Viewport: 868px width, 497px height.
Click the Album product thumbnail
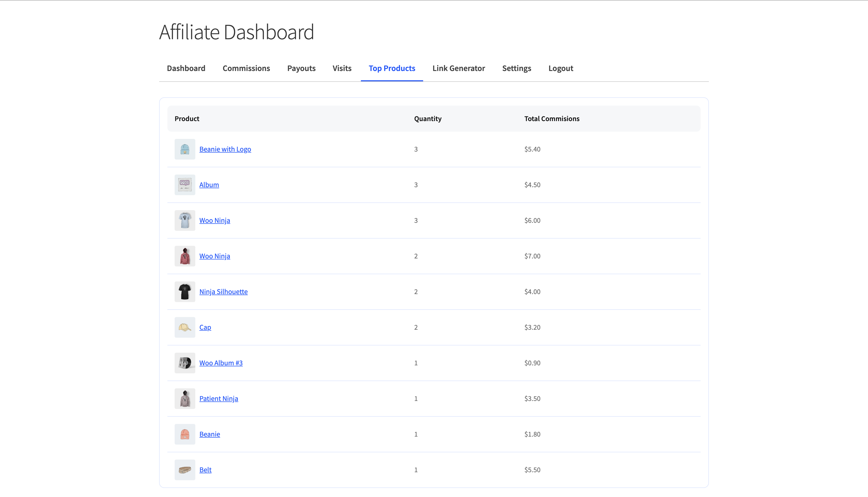tap(184, 185)
